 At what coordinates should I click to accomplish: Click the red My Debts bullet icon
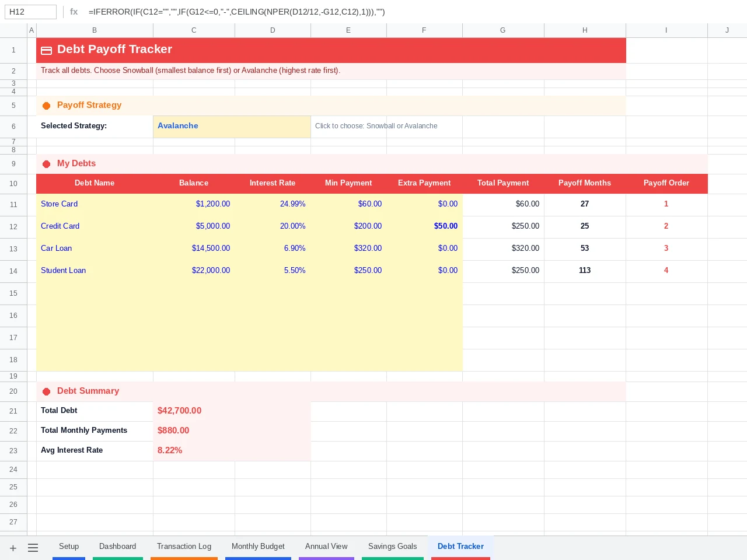click(46, 164)
